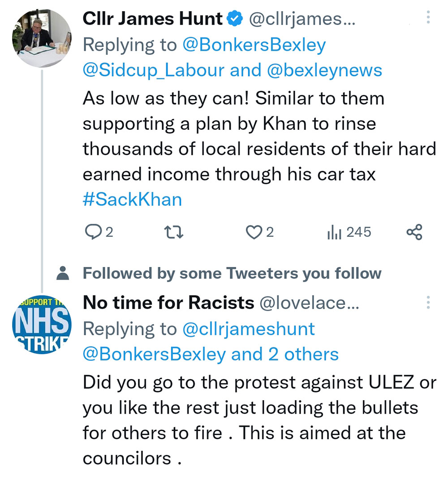448x479 pixels.
Task: Click the #SackKhan hashtag
Action: 132,199
